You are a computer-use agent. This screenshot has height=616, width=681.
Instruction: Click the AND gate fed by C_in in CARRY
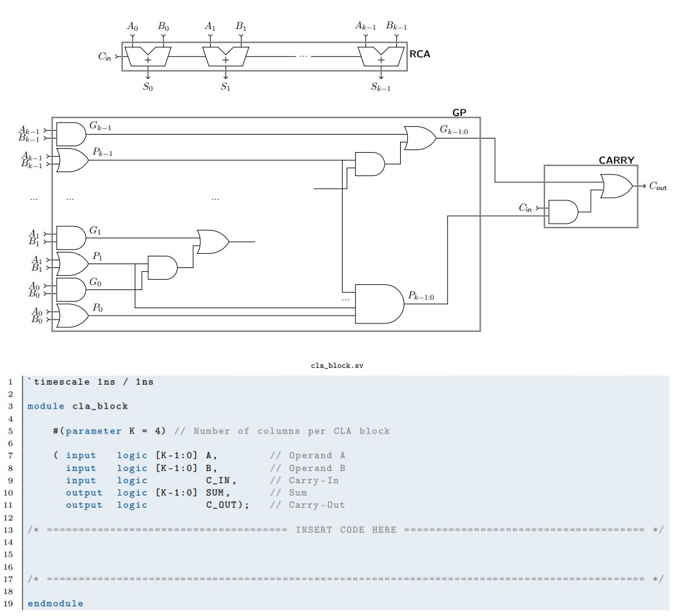pyautogui.click(x=563, y=212)
